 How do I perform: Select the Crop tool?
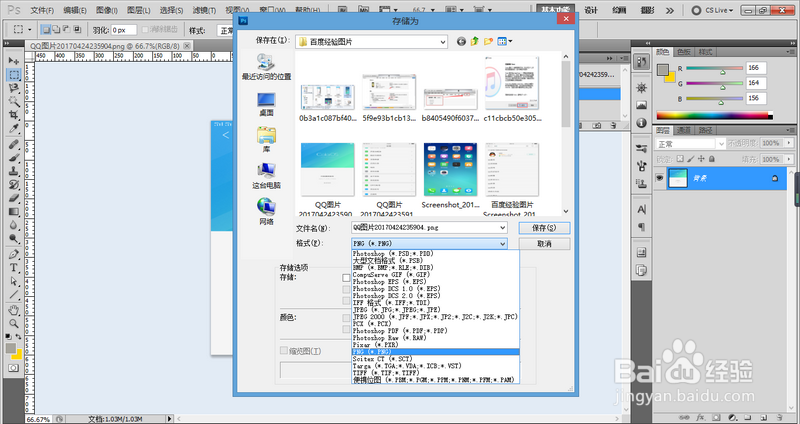(14, 115)
